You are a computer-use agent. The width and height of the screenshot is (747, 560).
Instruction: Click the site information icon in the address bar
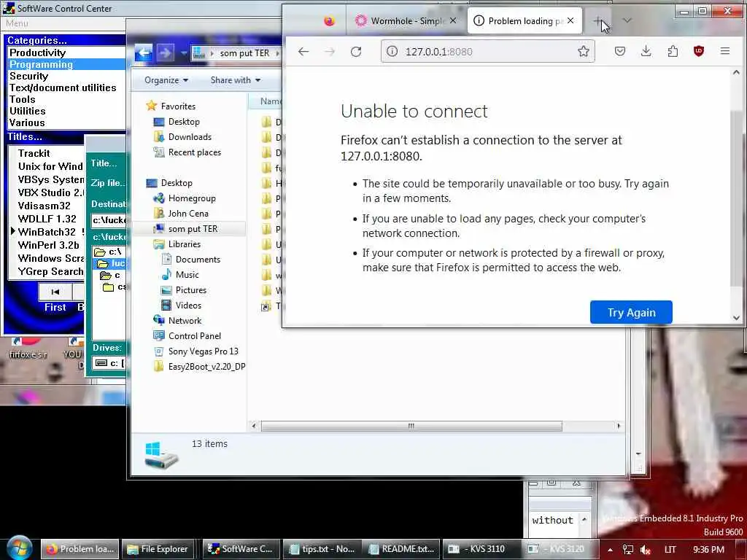pos(392,52)
